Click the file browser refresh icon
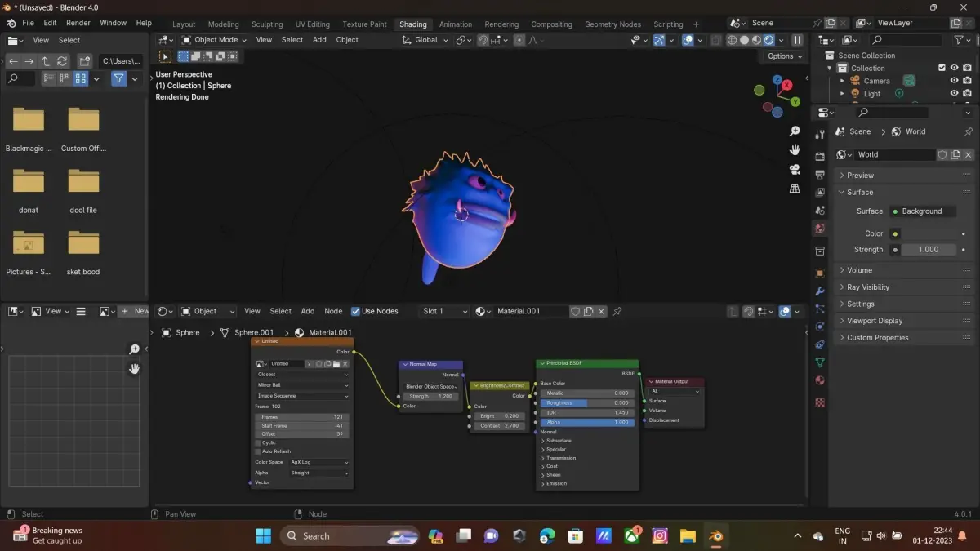 click(x=62, y=61)
